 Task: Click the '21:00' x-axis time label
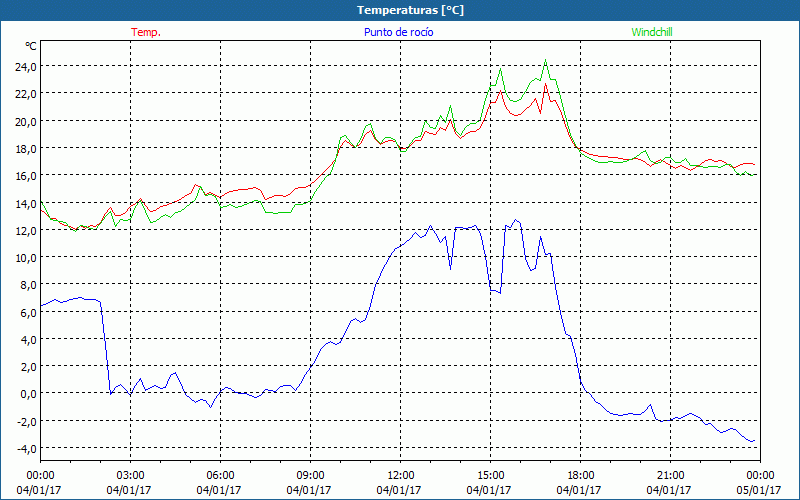(x=670, y=476)
